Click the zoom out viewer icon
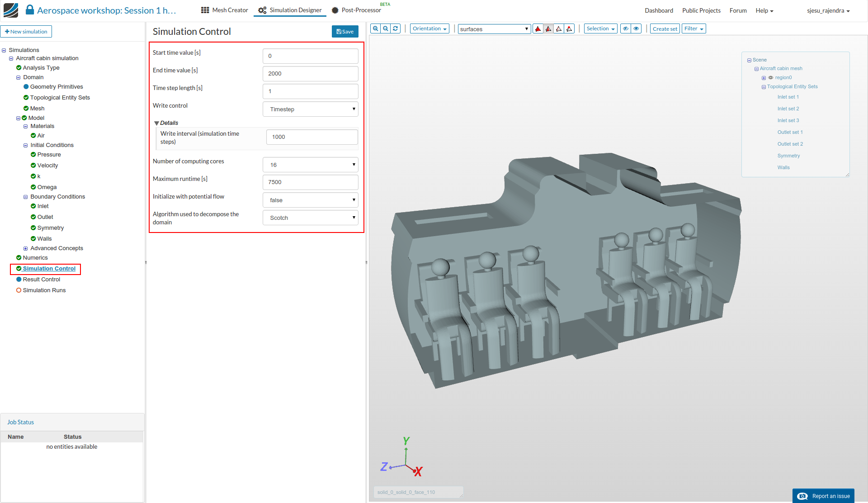Image resolution: width=868 pixels, height=503 pixels. (385, 28)
